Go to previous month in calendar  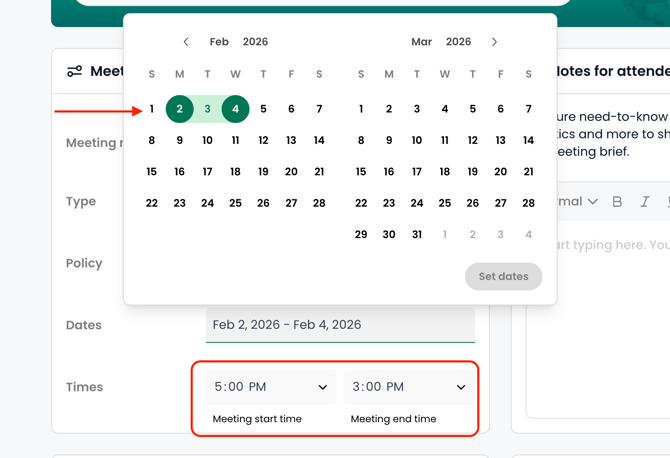click(186, 42)
